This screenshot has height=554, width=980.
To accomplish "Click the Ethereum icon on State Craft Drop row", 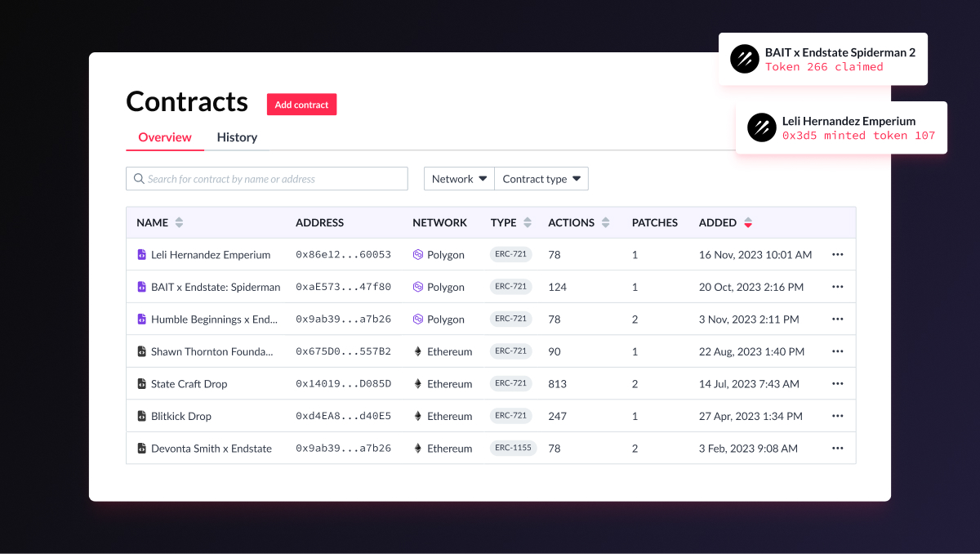I will pos(416,383).
